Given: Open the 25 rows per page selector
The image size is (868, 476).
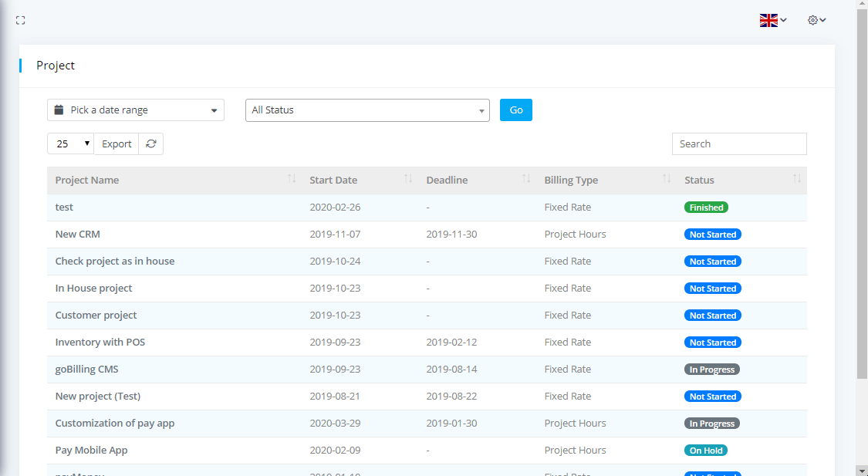Looking at the screenshot, I should point(71,144).
